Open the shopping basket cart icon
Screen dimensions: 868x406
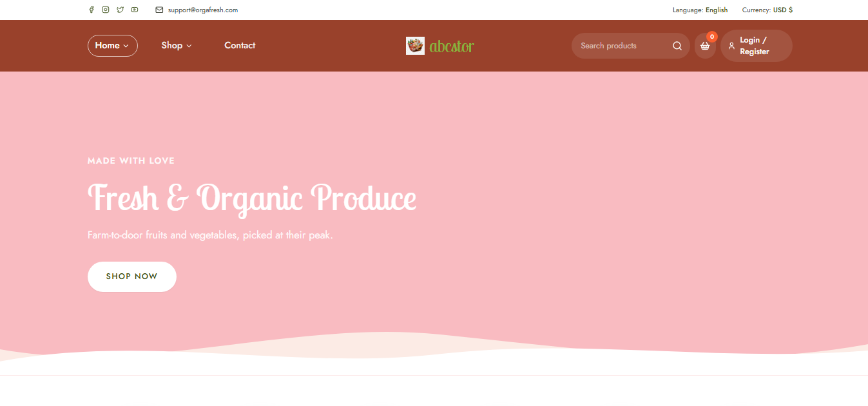705,46
